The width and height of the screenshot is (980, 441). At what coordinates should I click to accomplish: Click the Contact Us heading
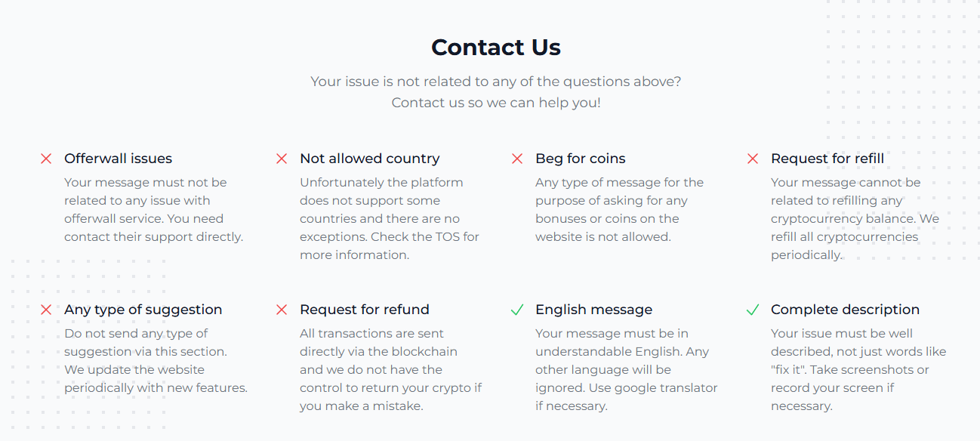coord(496,48)
